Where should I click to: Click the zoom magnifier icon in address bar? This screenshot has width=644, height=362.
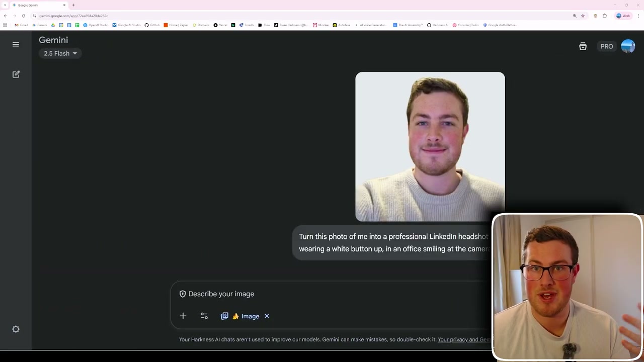[x=575, y=16]
